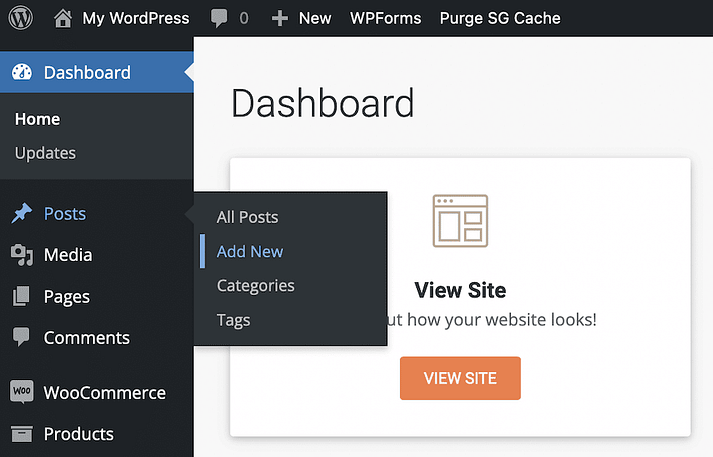The height and width of the screenshot is (457, 713).
Task: Click the New item in admin bar
Action: 315,19
